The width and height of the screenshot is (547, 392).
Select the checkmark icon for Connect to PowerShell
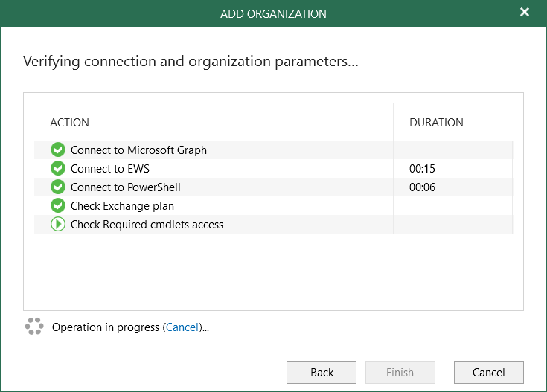pyautogui.click(x=57, y=187)
